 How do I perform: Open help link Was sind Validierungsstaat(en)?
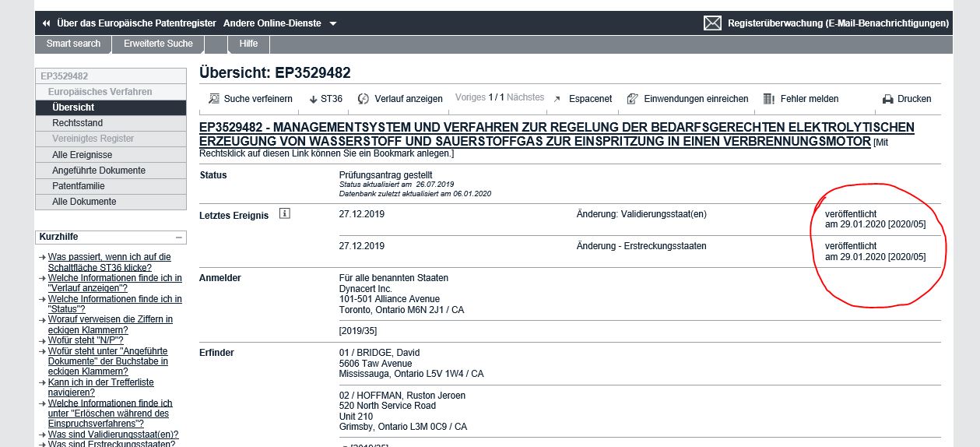[x=114, y=435]
